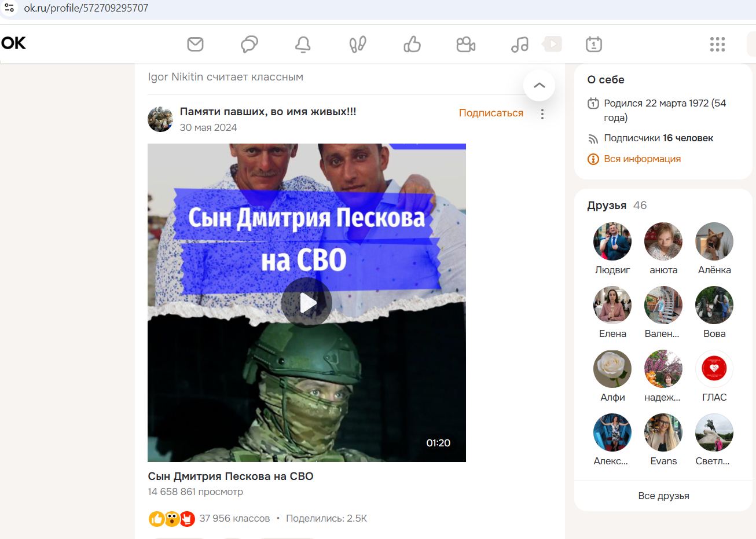Open video camera icon in top bar
Screen dimensions: 756x539
click(x=465, y=44)
